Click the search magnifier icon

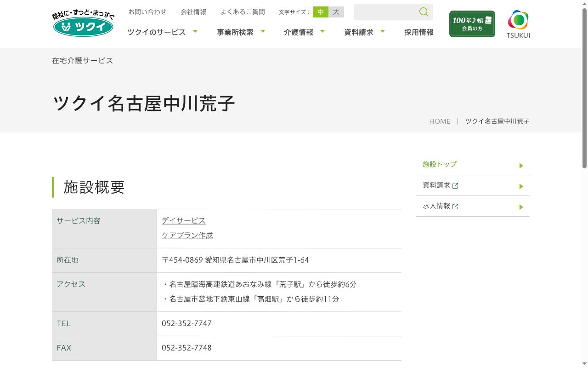click(424, 12)
